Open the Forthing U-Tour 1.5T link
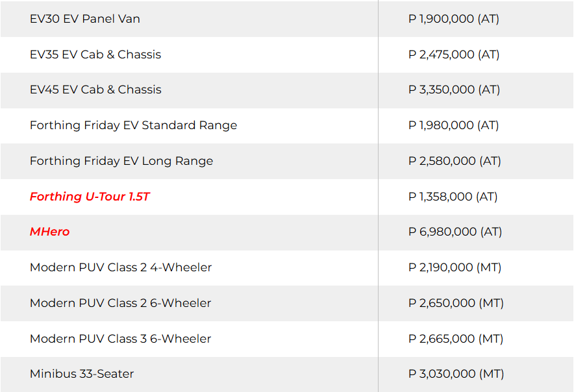The width and height of the screenshot is (574, 392). [90, 197]
